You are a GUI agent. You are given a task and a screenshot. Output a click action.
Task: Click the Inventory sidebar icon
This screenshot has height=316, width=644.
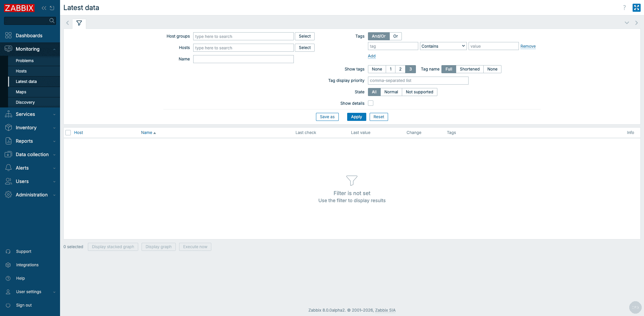pos(8,128)
